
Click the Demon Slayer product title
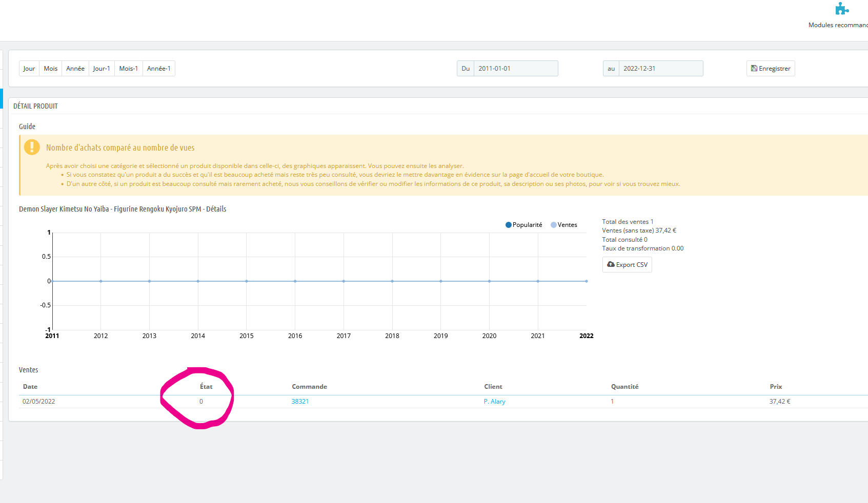point(123,209)
